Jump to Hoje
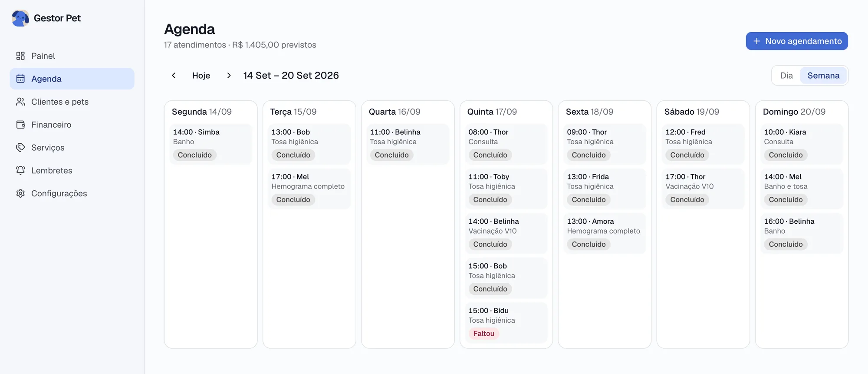 click(201, 76)
